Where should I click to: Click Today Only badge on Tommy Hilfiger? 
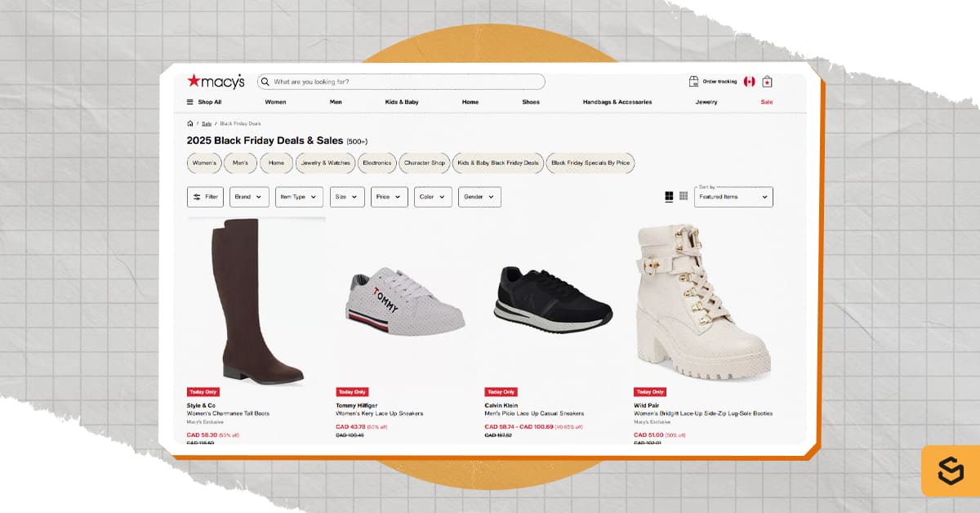click(352, 392)
